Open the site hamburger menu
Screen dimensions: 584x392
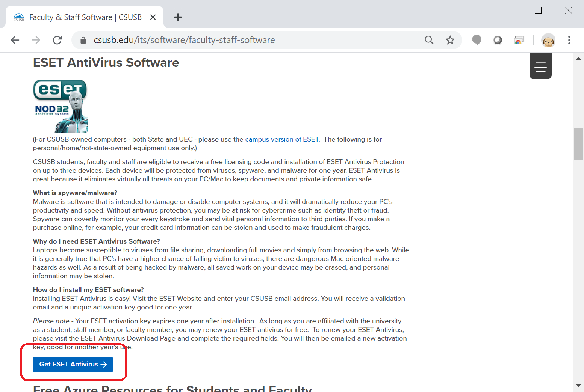540,66
